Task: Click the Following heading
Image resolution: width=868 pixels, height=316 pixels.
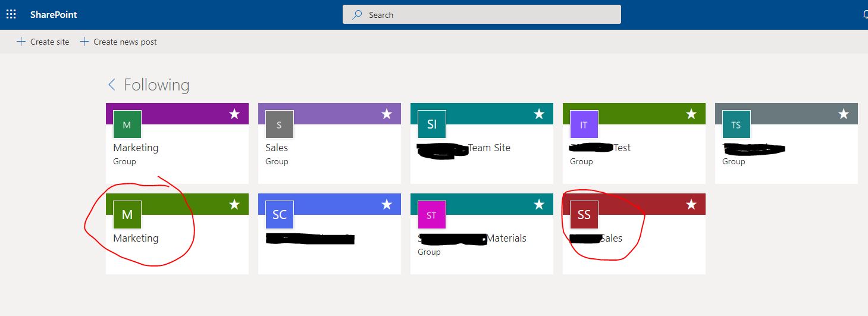Action: point(156,85)
